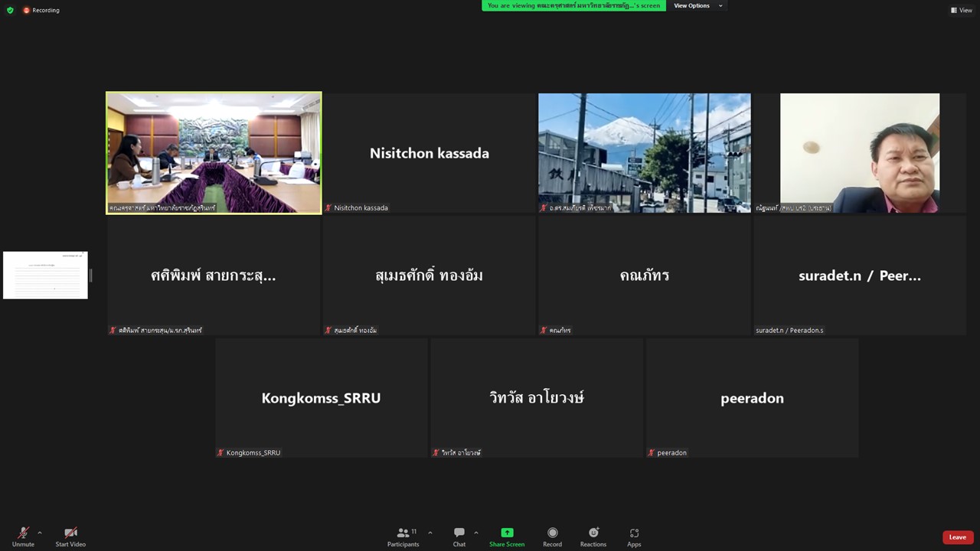Image resolution: width=980 pixels, height=551 pixels.
Task: Change layout using View button
Action: (x=961, y=10)
